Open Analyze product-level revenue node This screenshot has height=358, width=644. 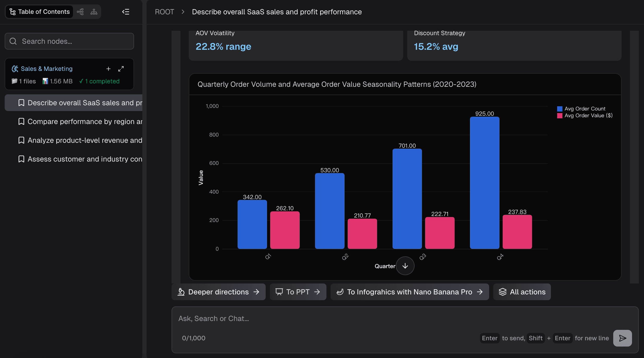point(85,140)
